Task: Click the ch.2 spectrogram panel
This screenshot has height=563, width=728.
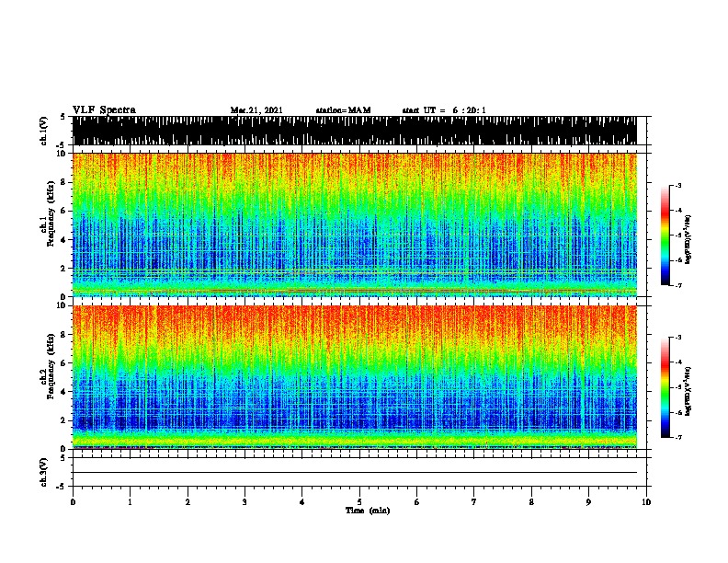Action: pyautogui.click(x=355, y=377)
